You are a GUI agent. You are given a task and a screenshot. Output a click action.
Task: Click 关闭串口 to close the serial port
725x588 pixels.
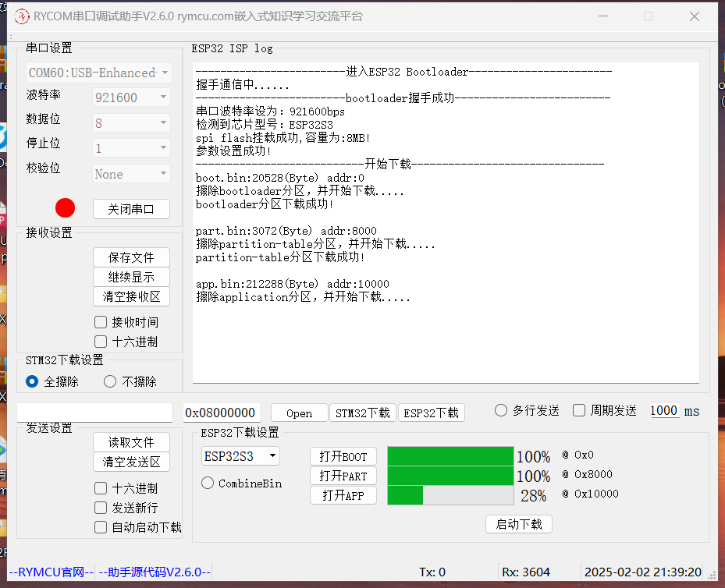[x=130, y=208]
